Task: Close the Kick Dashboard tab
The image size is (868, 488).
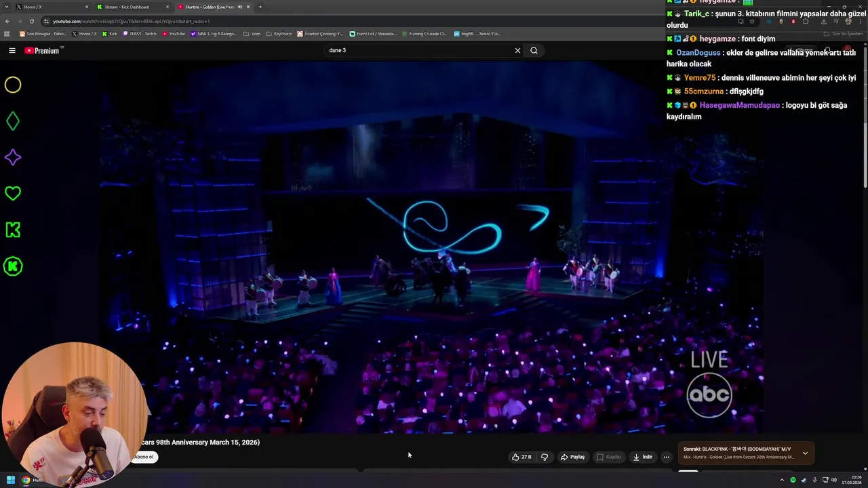Action: pos(167,7)
